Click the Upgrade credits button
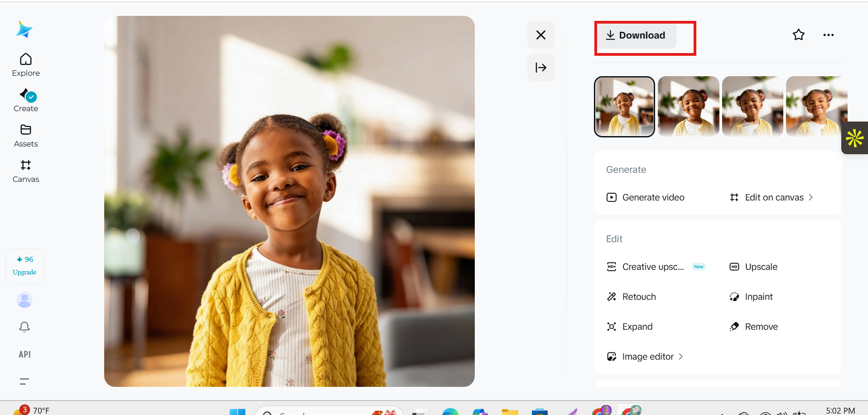 [24, 266]
